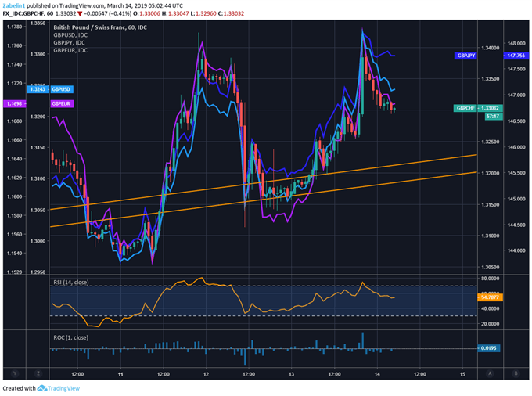The height and width of the screenshot is (396, 532).
Task: Click the H:1.33047 high value
Action: click(x=175, y=13)
